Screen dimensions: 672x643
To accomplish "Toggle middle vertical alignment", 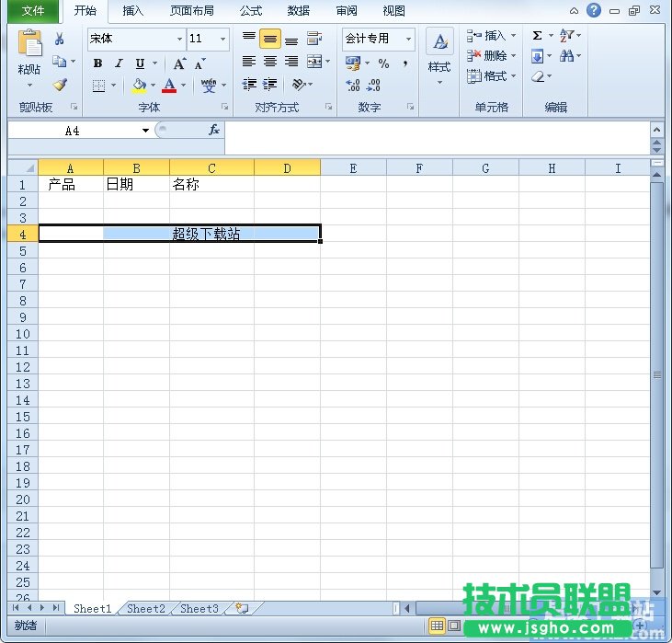I will pyautogui.click(x=270, y=39).
